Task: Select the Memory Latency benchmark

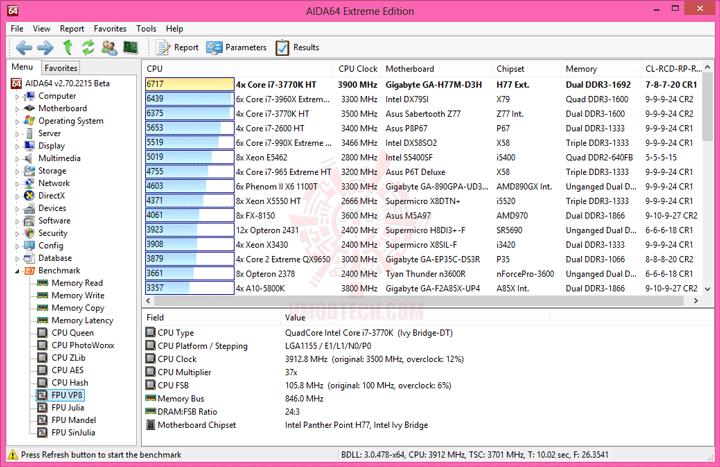Action: coord(82,320)
